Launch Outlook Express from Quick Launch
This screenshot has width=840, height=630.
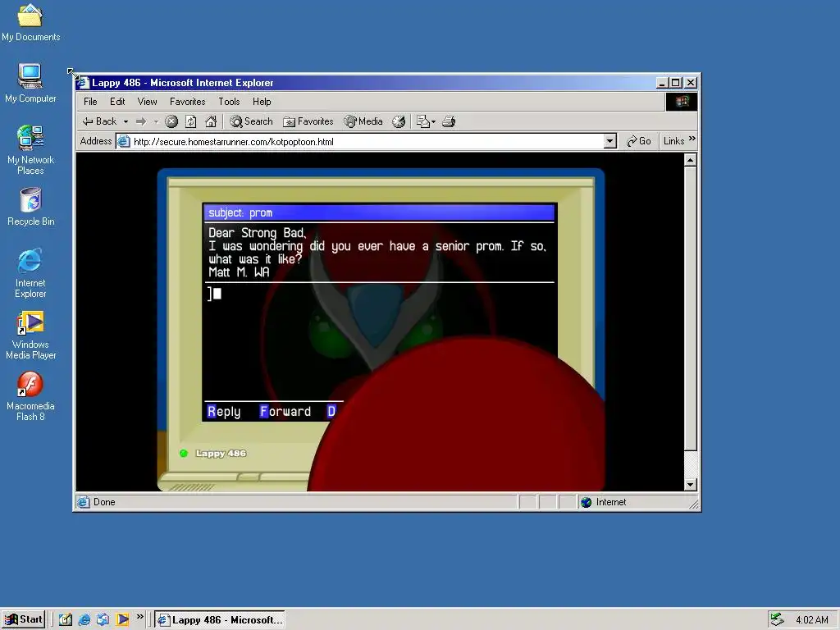[x=103, y=620]
